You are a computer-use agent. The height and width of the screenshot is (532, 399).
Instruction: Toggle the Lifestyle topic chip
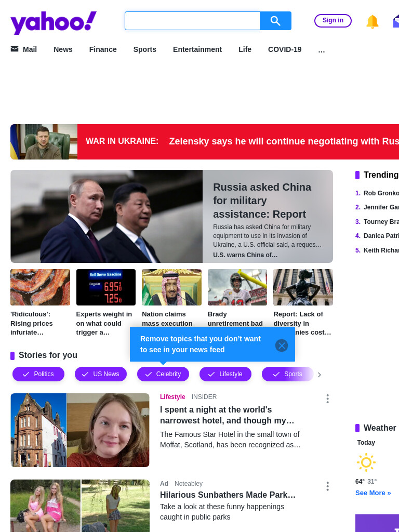(x=225, y=374)
